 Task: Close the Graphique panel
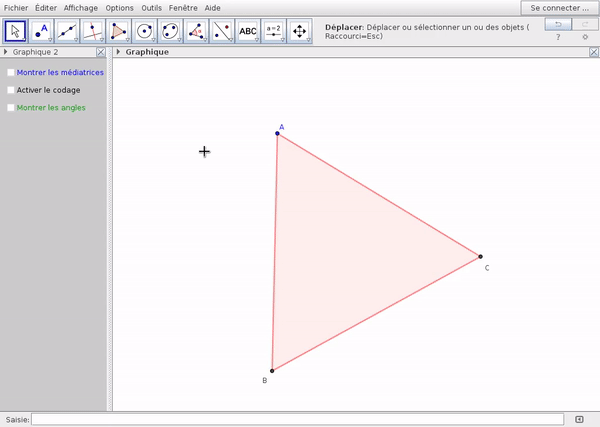594,52
